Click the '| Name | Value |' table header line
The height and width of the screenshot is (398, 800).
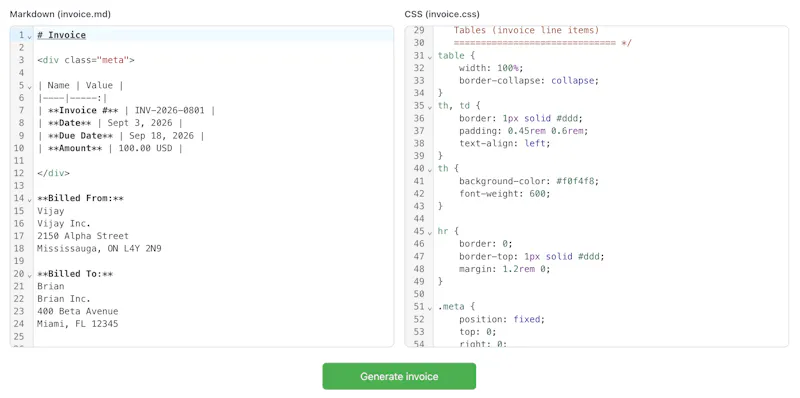80,85
